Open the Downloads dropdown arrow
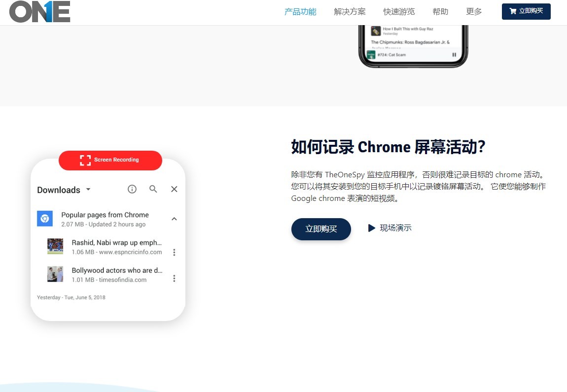Image resolution: width=567 pixels, height=392 pixels. tap(88, 190)
